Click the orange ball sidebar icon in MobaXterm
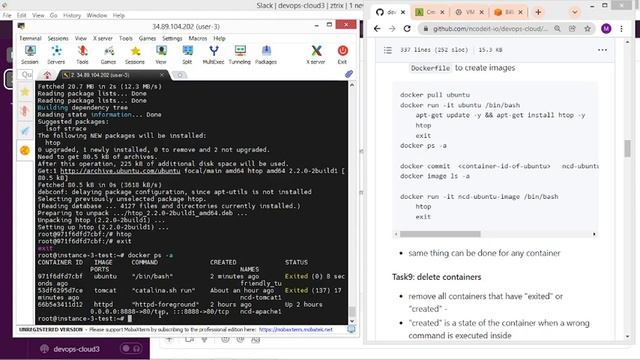 [x=25, y=150]
